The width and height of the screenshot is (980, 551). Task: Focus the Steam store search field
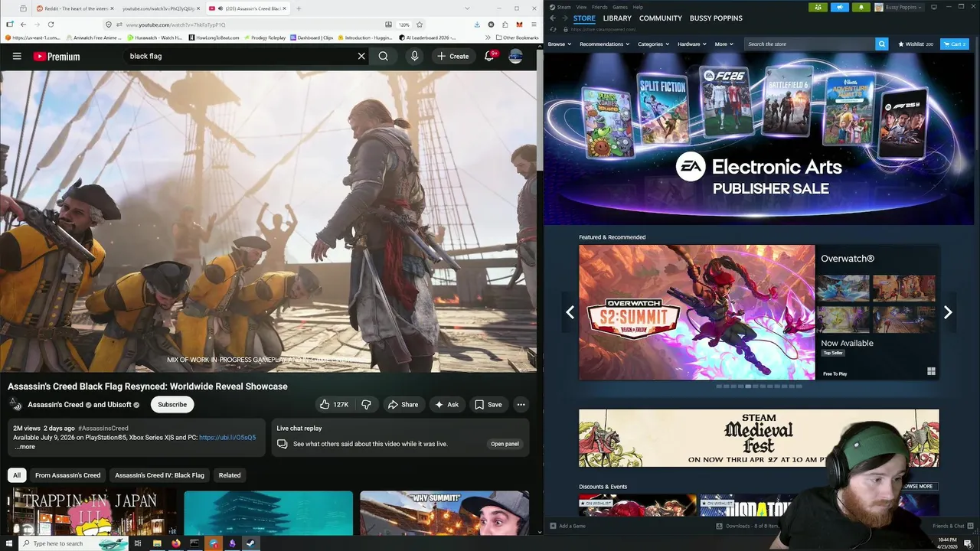click(x=809, y=44)
